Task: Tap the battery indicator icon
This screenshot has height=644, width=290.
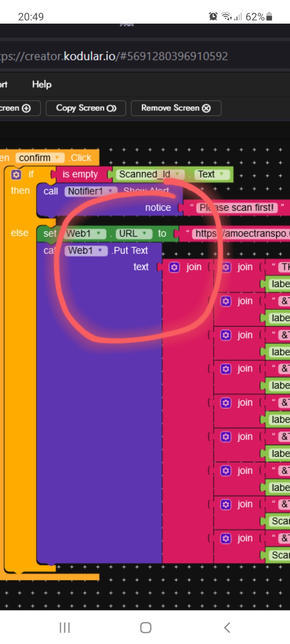Action: pos(269,16)
